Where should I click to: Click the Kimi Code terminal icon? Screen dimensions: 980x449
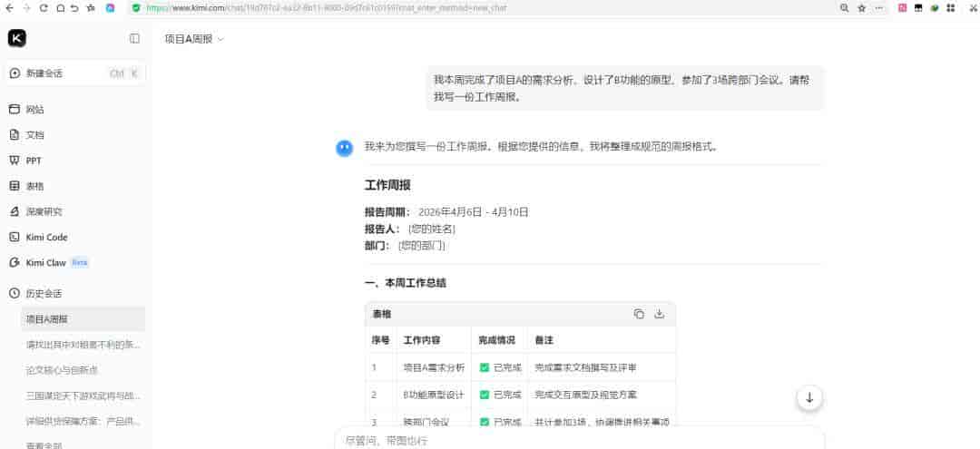click(15, 238)
